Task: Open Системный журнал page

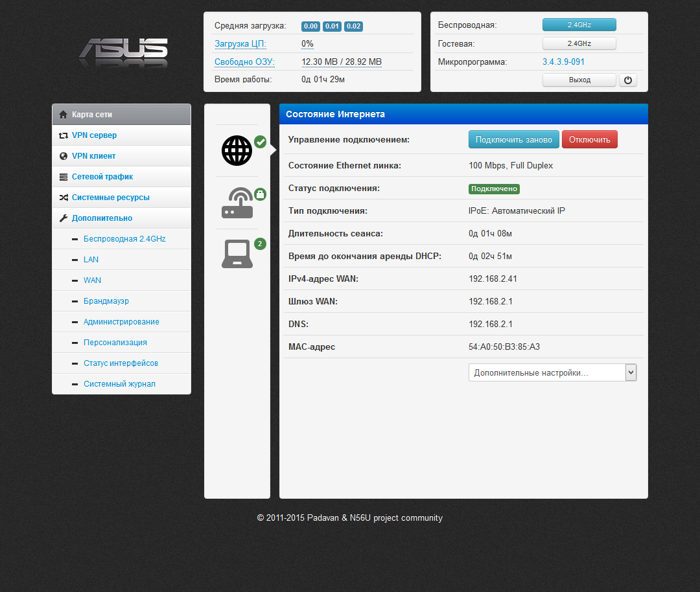Action: click(x=120, y=384)
